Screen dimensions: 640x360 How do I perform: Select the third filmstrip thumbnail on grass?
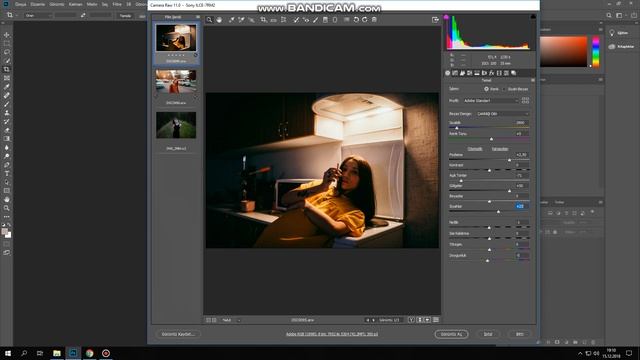point(176,125)
